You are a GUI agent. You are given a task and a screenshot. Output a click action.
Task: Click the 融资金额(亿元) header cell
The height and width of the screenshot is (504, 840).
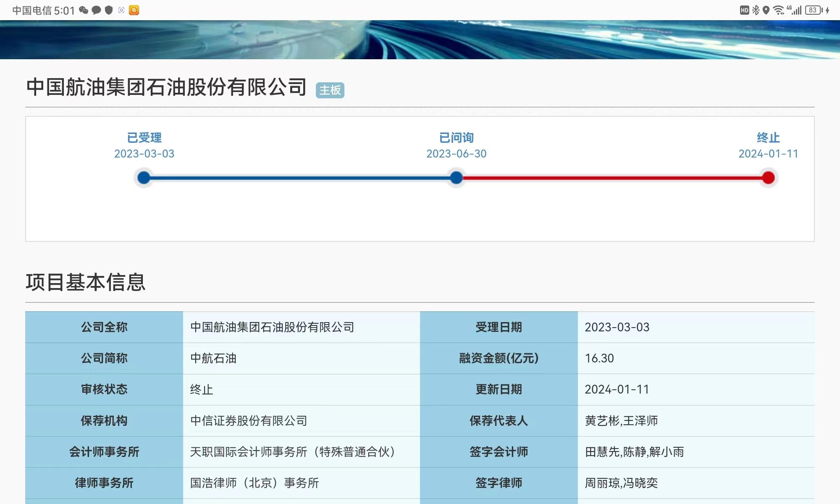499,358
